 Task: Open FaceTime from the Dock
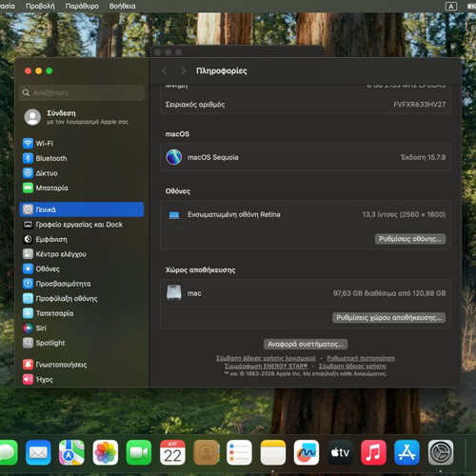[139, 452]
